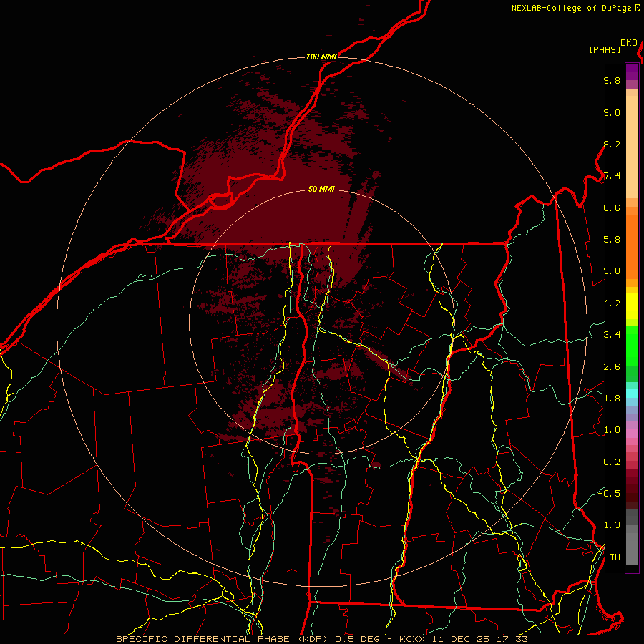Click the 9.8 scale value

pos(612,80)
